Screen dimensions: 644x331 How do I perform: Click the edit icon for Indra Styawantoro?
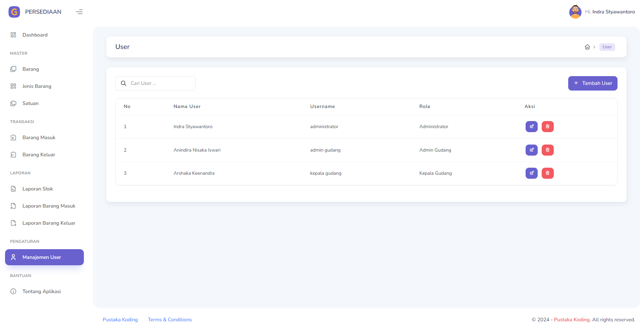531,126
